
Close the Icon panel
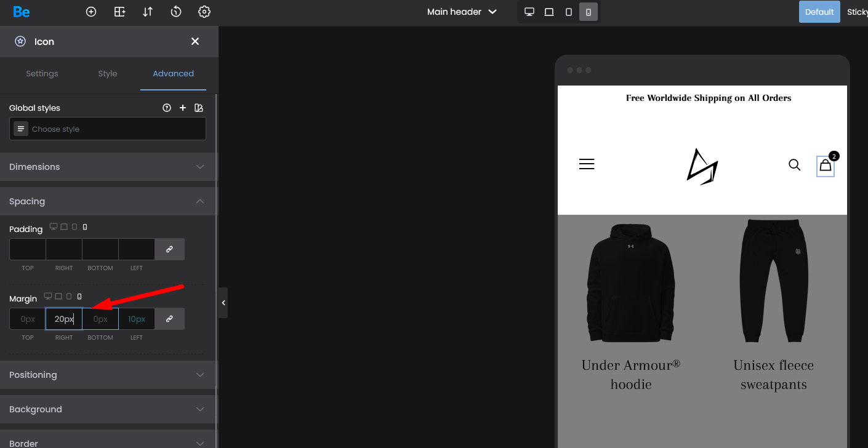point(195,41)
